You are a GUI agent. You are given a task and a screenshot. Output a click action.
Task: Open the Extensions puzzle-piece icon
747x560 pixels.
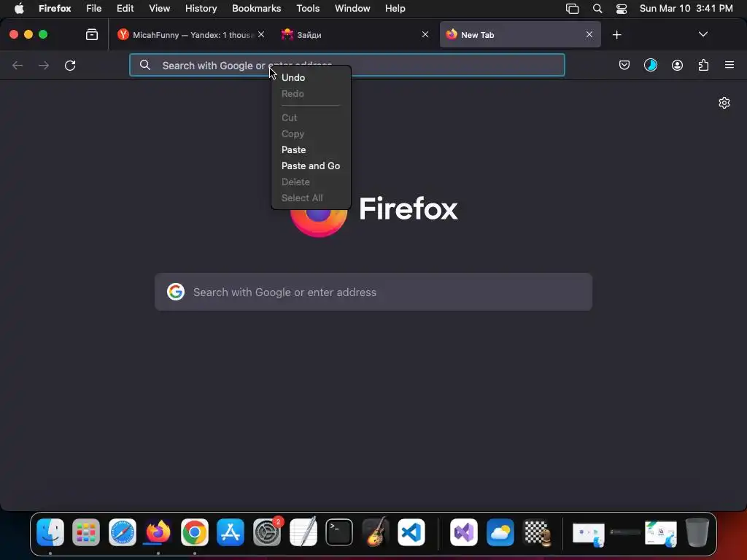(703, 65)
